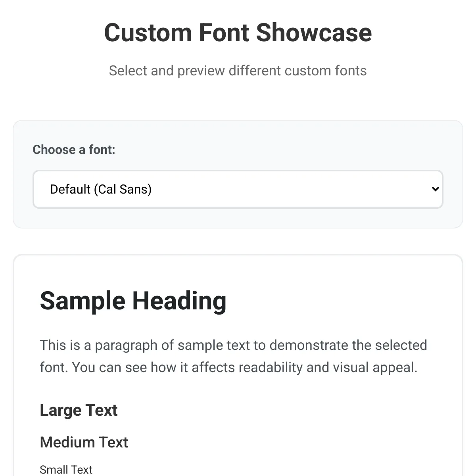476x476 pixels.
Task: Click the dropdown chevron arrow
Action: click(435, 189)
